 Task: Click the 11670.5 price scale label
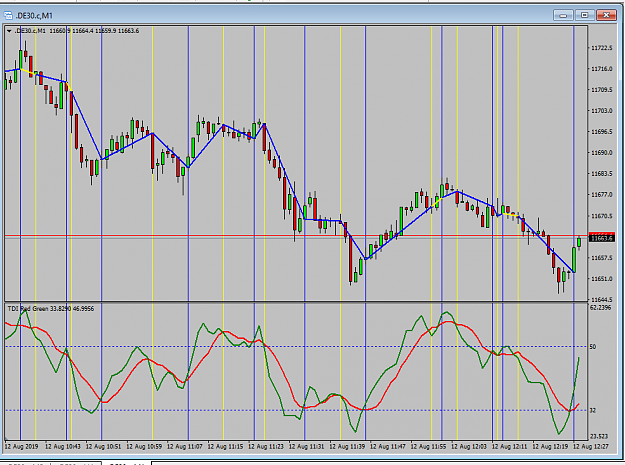pyautogui.click(x=601, y=216)
